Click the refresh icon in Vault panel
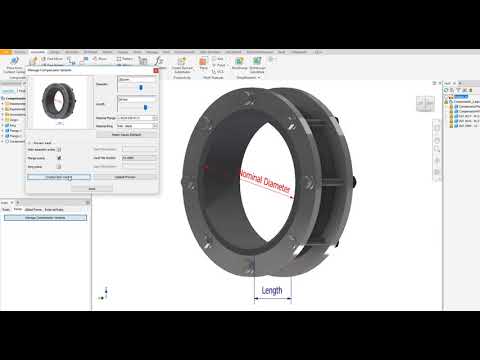 [x=445, y=90]
